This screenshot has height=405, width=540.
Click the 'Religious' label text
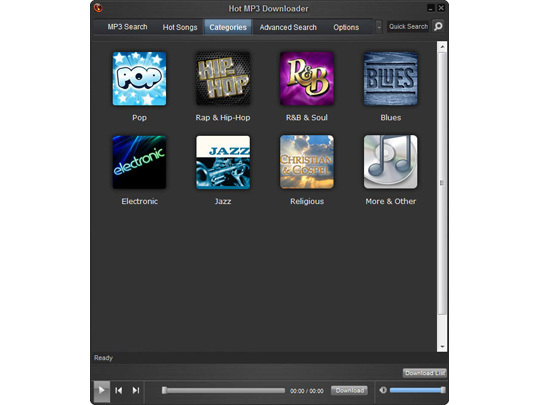coord(307,201)
